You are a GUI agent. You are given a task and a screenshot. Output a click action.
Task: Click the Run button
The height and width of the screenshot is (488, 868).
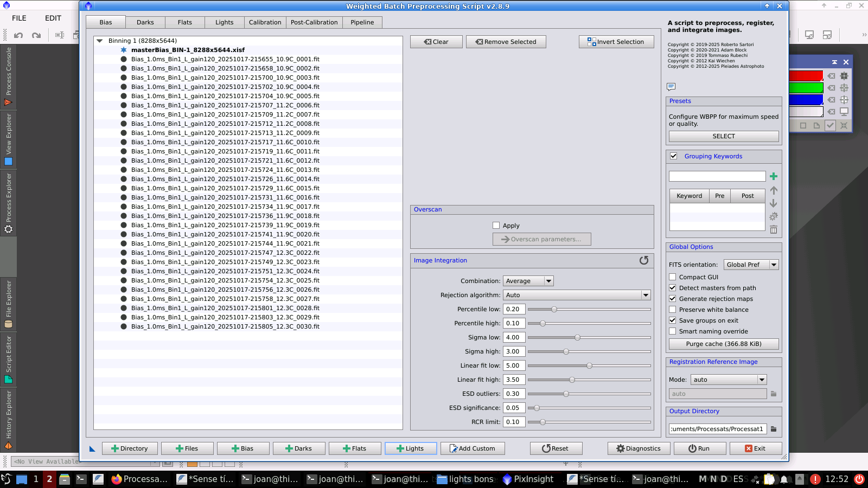(699, 448)
